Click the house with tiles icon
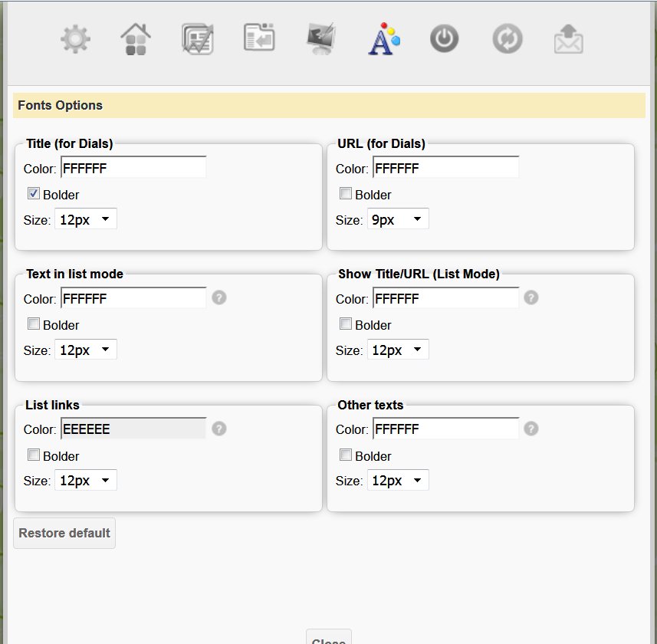 (136, 39)
